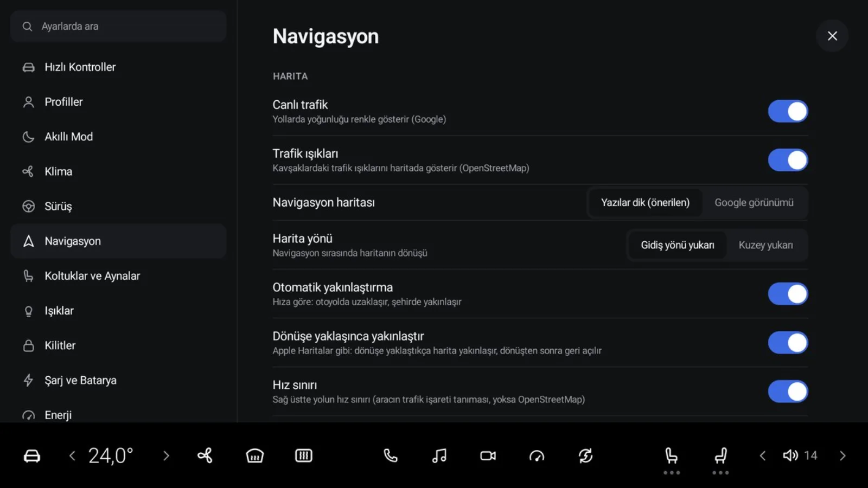Select Sürüş in the sidebar

coord(118,206)
